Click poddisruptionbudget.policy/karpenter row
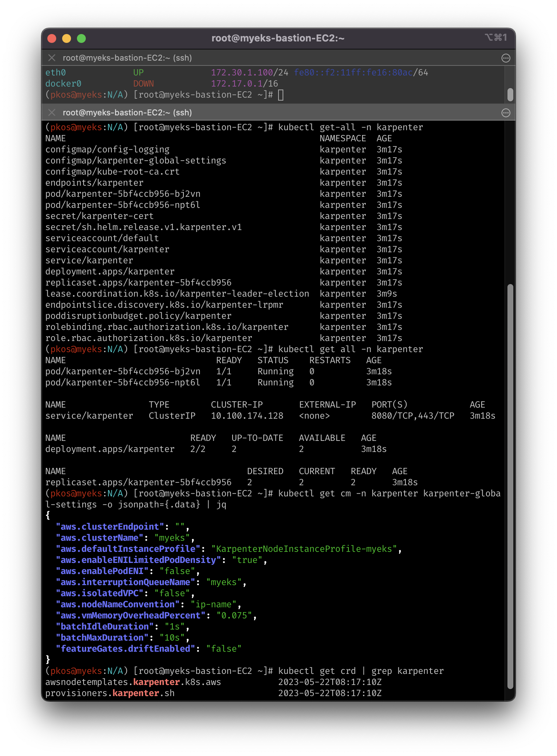This screenshot has width=557, height=756. (224, 316)
